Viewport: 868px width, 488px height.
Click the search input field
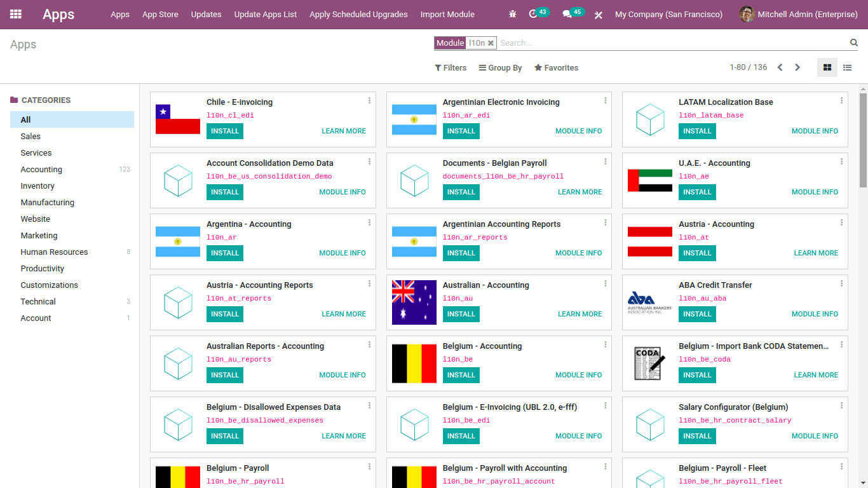pos(672,43)
